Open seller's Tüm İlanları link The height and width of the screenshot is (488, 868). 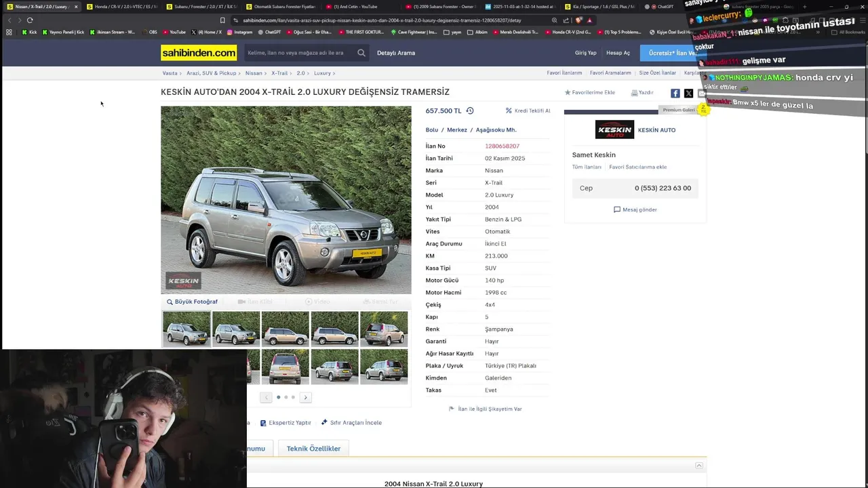(587, 167)
